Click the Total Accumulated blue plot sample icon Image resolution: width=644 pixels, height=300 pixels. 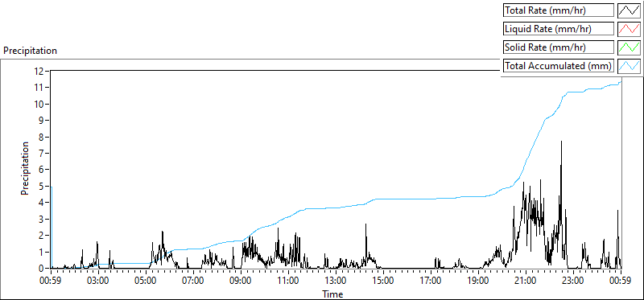click(629, 66)
